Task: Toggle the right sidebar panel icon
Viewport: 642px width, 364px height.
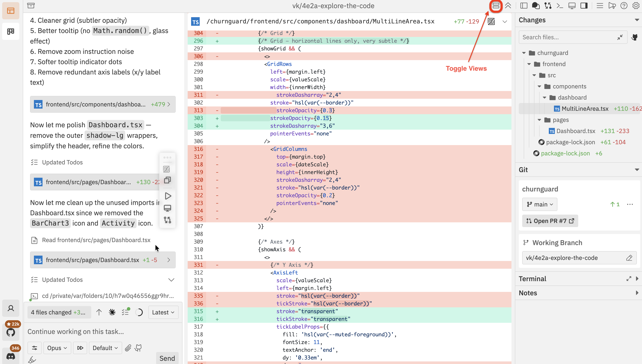Action: click(x=584, y=6)
